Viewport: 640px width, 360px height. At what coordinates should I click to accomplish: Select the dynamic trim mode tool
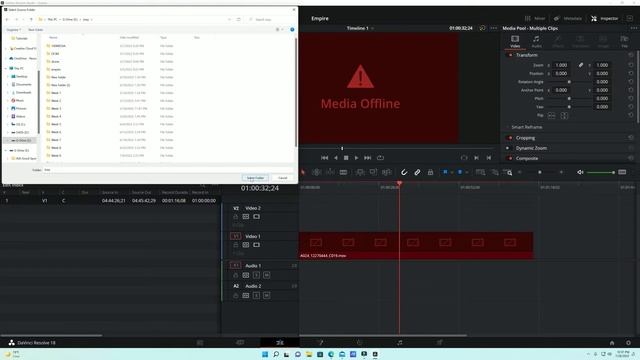click(x=330, y=172)
